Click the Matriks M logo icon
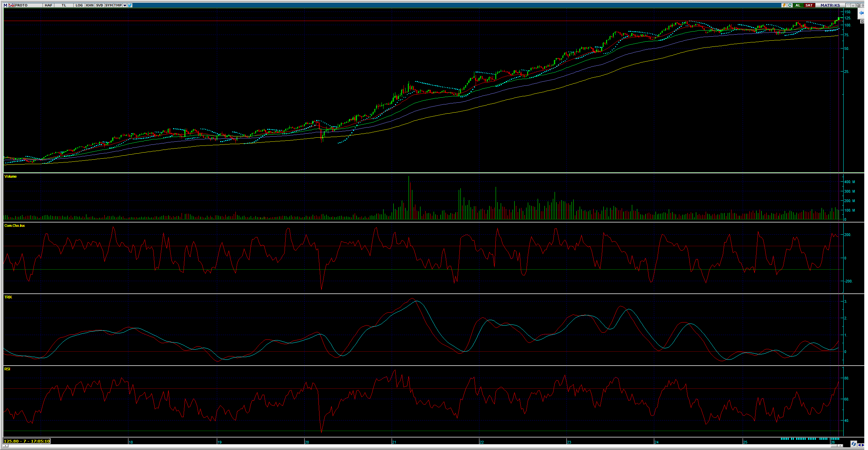This screenshot has height=450, width=868. pos(5,5)
